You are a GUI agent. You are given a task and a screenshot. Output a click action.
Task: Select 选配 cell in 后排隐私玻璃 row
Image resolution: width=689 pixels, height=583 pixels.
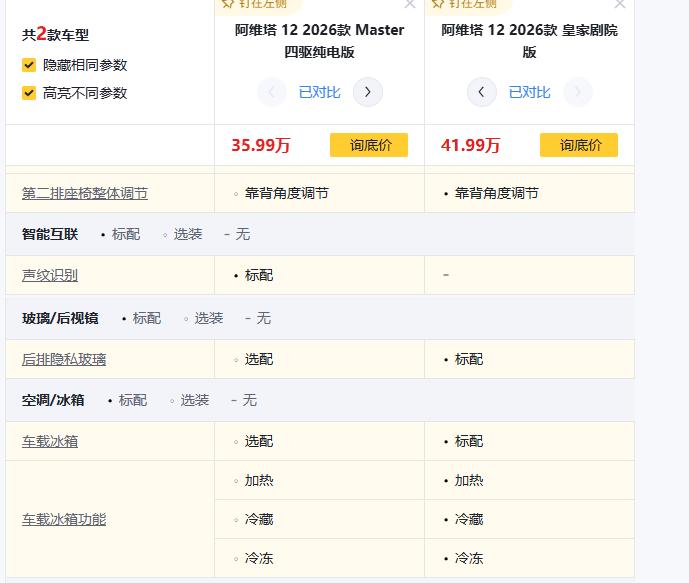click(x=319, y=359)
